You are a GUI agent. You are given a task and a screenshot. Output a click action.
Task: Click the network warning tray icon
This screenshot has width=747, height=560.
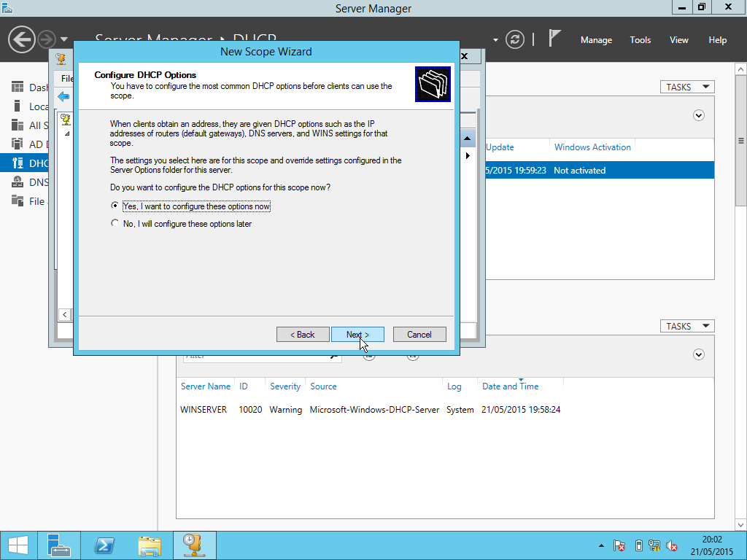coord(654,545)
